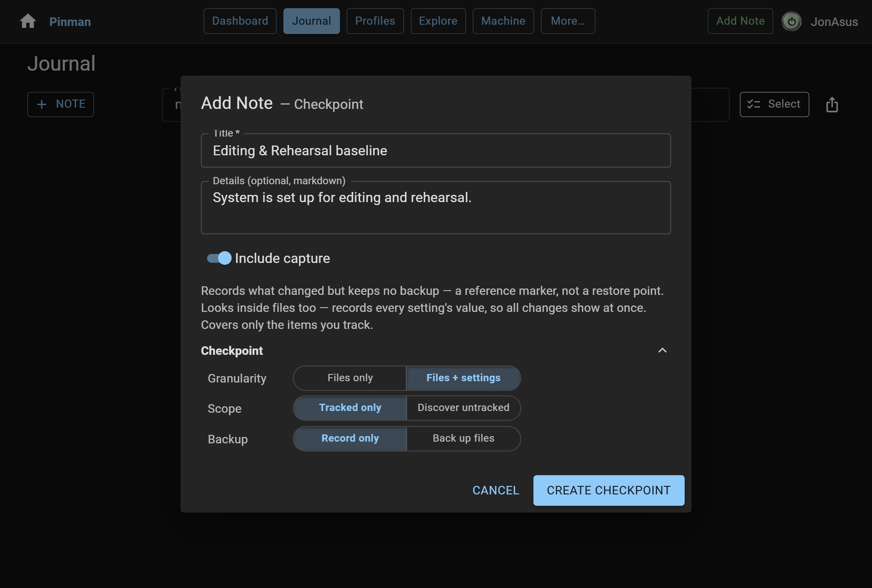Click the Add Note button in header

coord(740,21)
